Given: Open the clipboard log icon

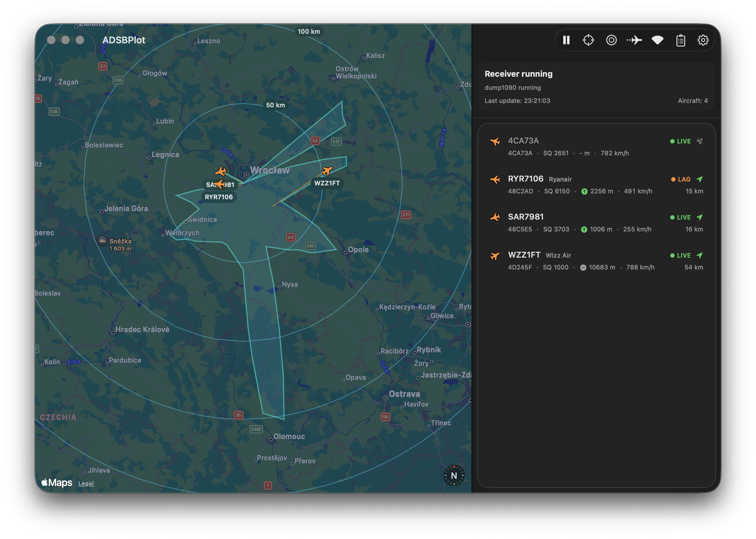Looking at the screenshot, I should click(x=681, y=41).
